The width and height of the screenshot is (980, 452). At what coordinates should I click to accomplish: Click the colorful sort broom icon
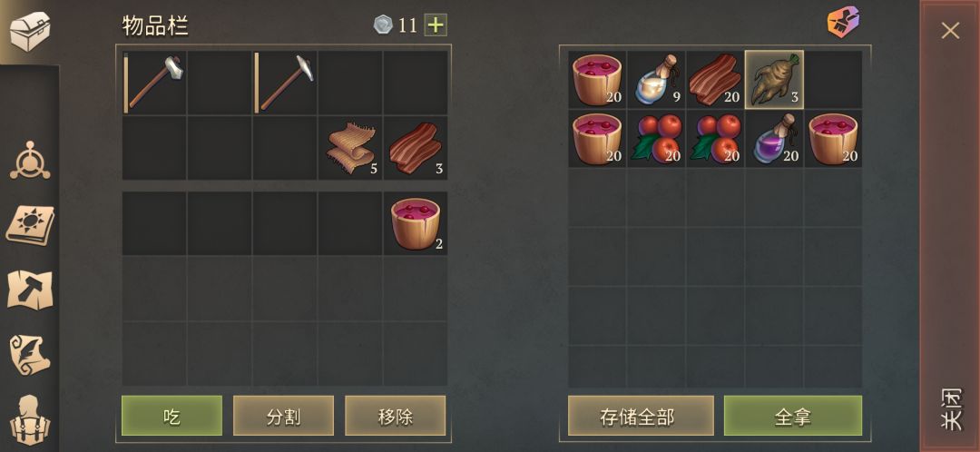pos(843,22)
